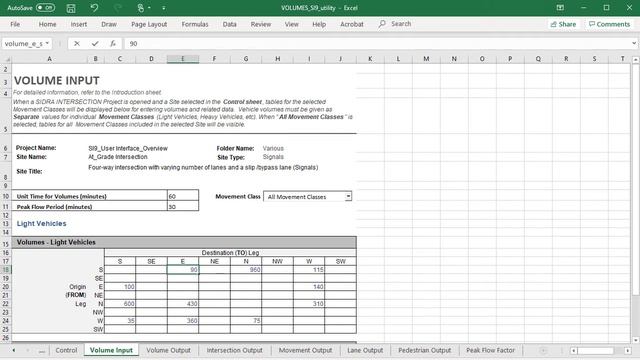Click vertical scrollbar down arrow
Viewport: 640px width, 360px height.
tap(635, 340)
